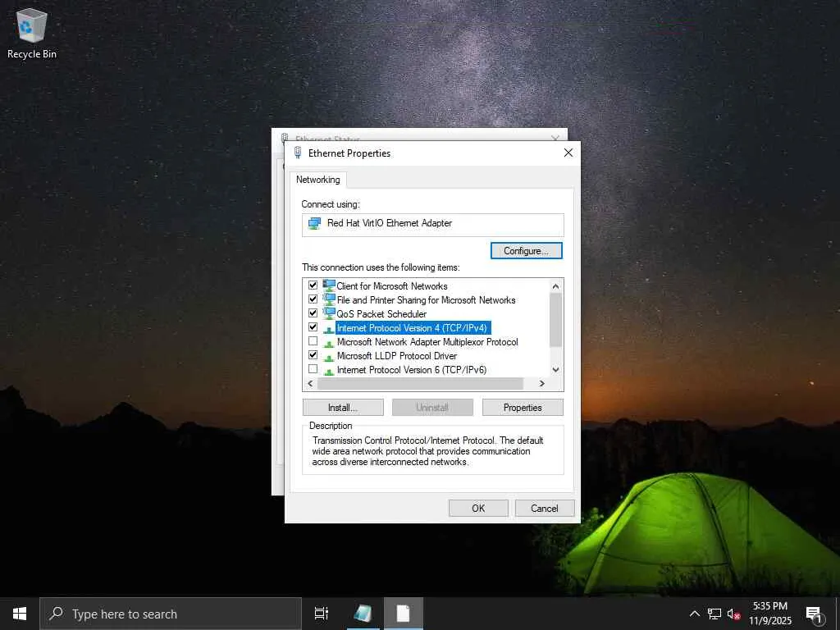
Task: Select Microsoft Network Adapter Multiplexor Protocol text
Action: point(427,342)
